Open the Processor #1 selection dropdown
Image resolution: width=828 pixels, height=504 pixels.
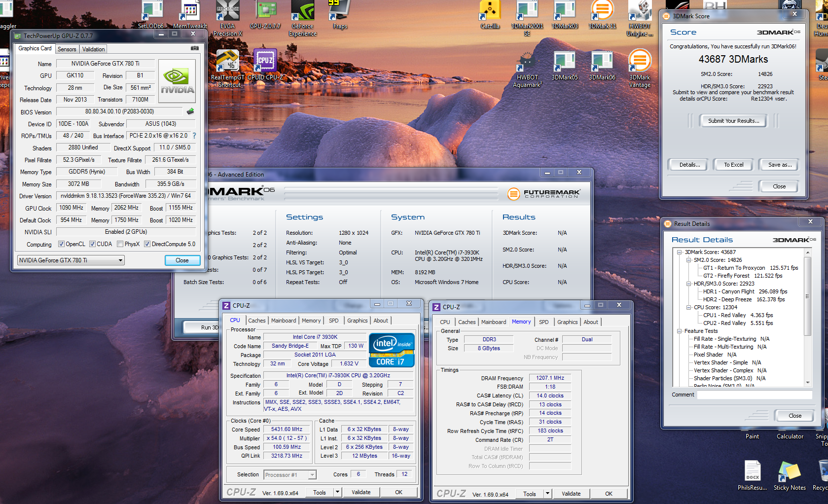[x=289, y=474]
